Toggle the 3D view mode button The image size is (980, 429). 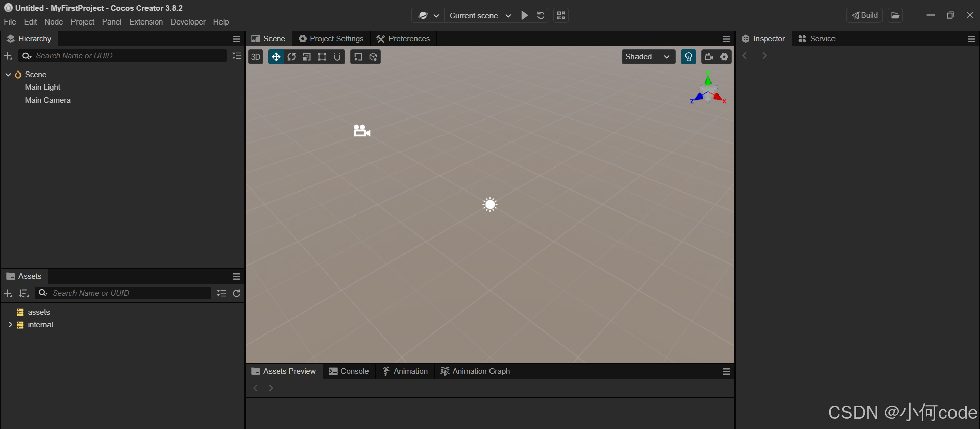tap(256, 57)
